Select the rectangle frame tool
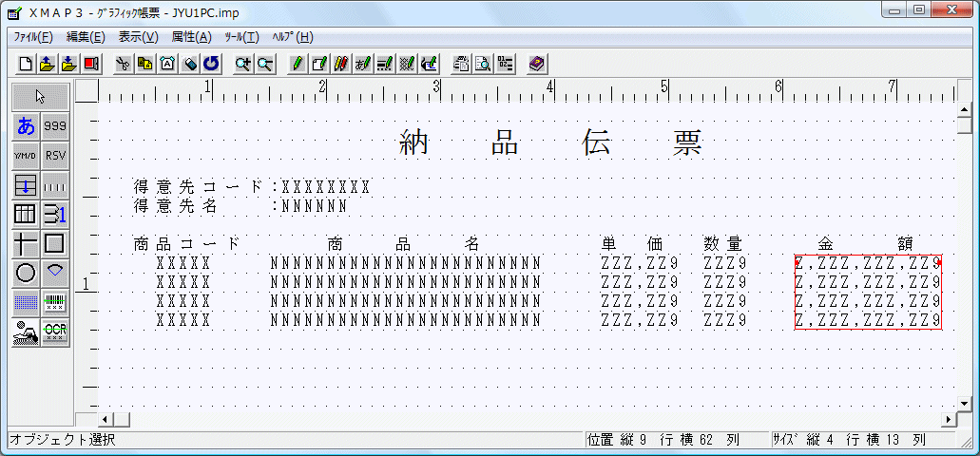This screenshot has width=980, height=456. (55, 243)
